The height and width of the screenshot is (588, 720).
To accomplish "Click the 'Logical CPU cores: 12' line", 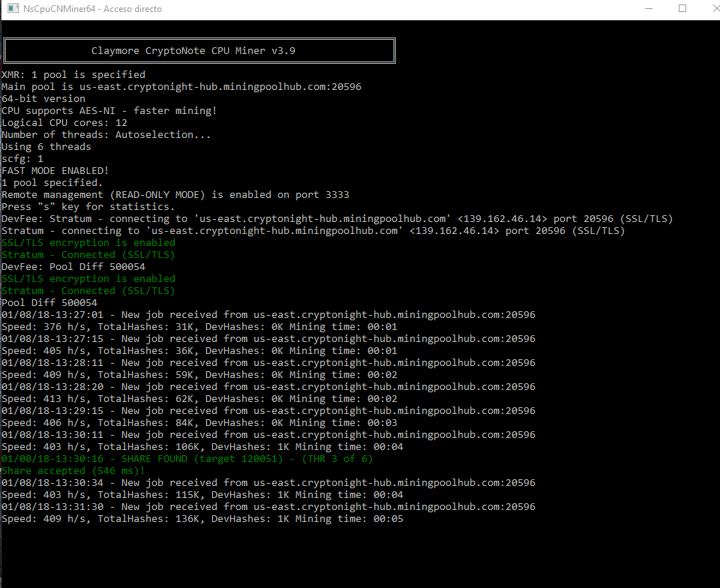I will pos(64,122).
